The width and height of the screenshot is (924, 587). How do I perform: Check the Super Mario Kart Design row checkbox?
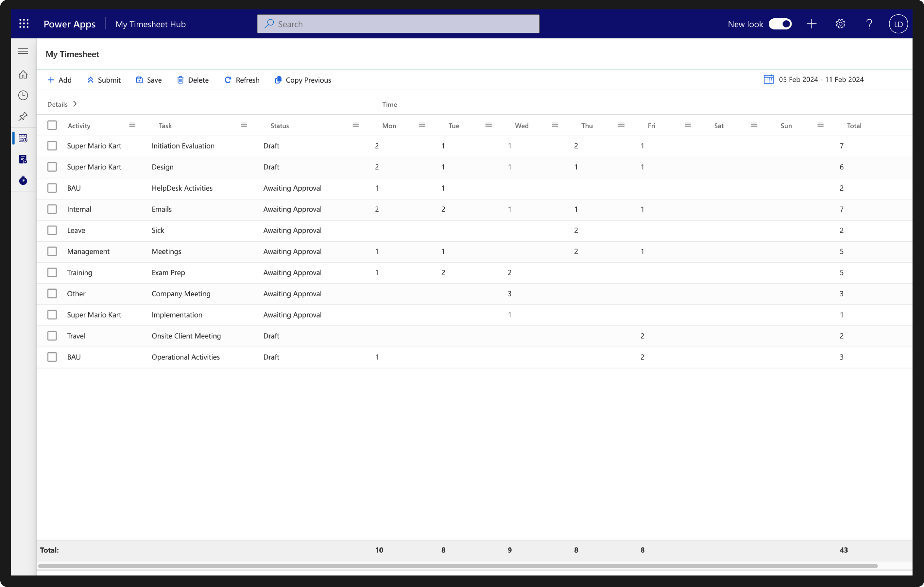(52, 167)
